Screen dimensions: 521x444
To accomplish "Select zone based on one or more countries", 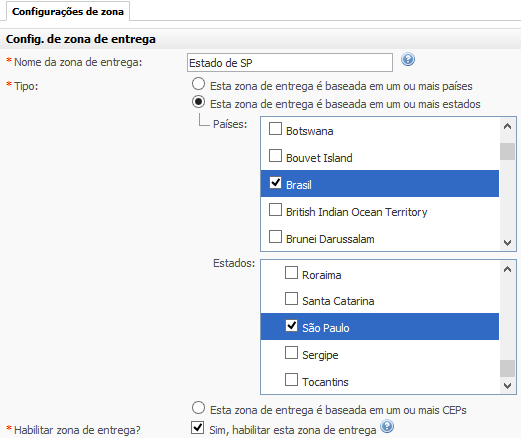I will coord(198,84).
